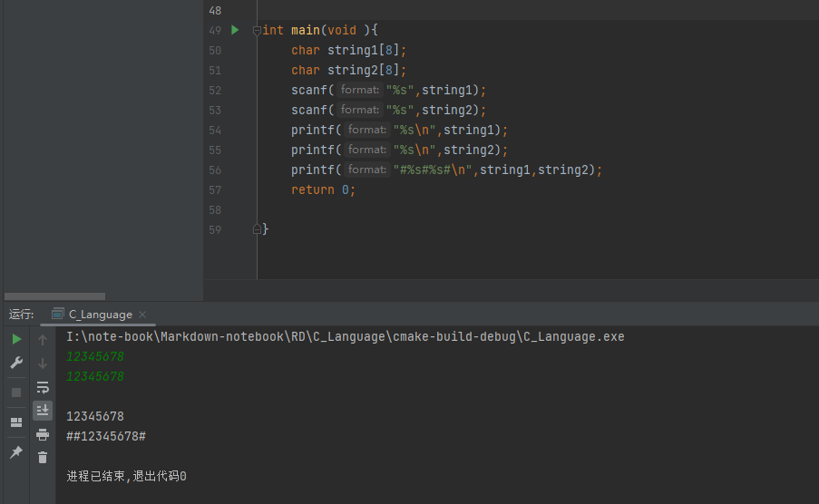Pin the run tab with pin icon
819x504 pixels.
click(x=16, y=451)
